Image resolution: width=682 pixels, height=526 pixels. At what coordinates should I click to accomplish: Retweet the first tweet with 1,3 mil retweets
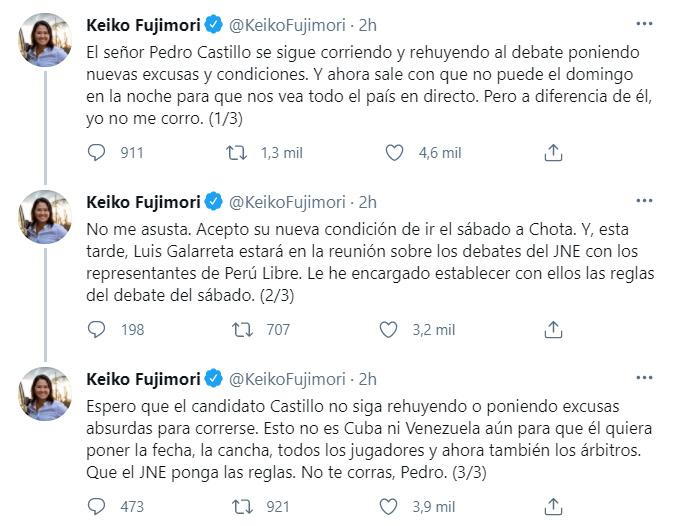(237, 152)
